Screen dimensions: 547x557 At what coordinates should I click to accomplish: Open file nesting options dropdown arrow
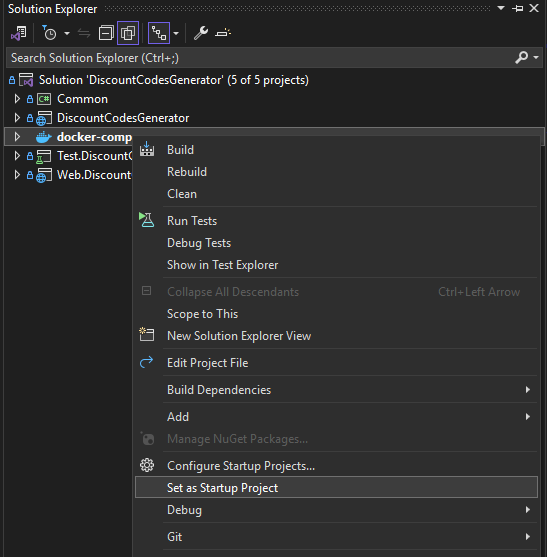coord(176,33)
